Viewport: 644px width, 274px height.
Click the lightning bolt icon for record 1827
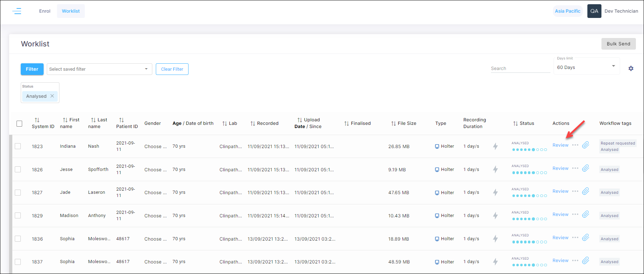[495, 192]
